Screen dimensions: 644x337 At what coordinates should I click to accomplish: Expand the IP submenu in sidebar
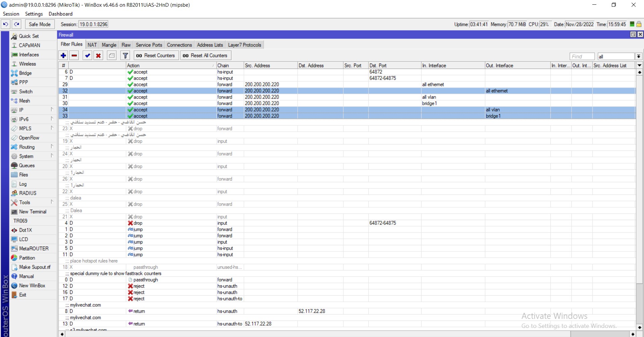(x=21, y=110)
